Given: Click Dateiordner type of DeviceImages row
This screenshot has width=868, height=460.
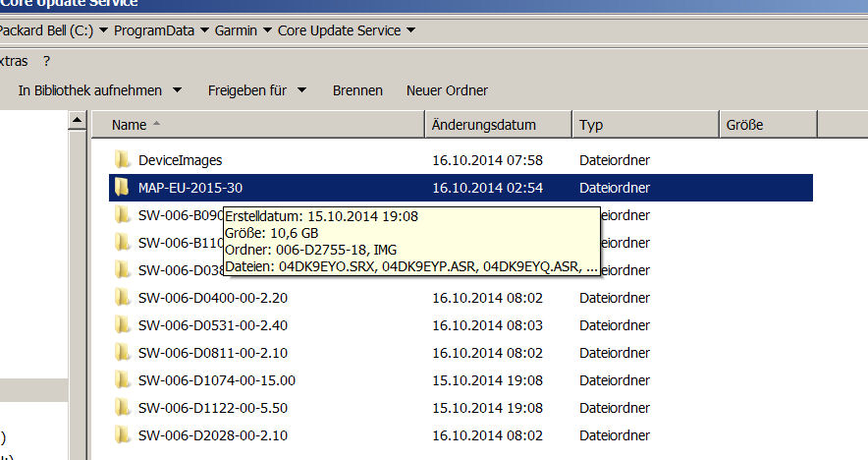Looking at the screenshot, I should [x=615, y=160].
